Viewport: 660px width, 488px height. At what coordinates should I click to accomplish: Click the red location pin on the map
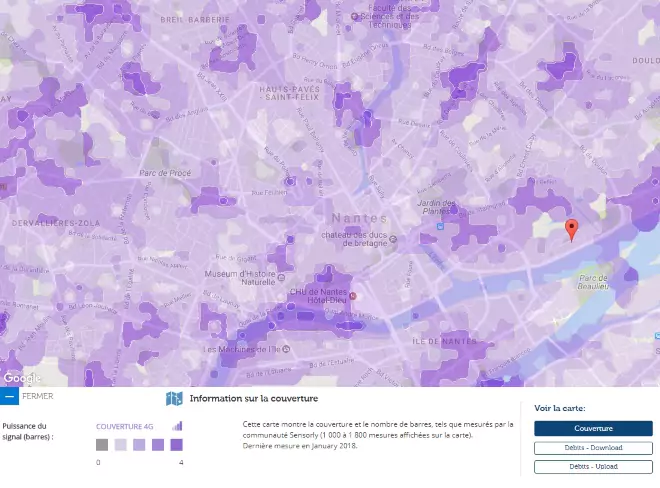click(x=571, y=229)
